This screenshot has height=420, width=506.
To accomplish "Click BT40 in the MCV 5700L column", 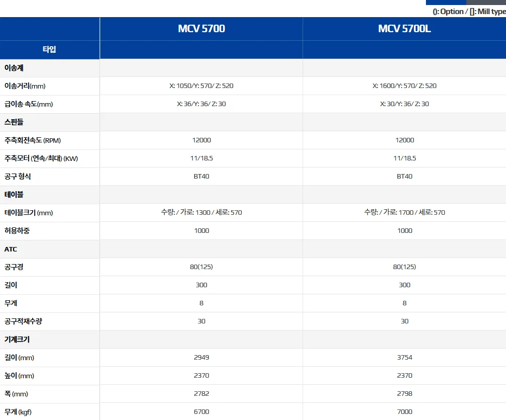I will click(404, 177).
